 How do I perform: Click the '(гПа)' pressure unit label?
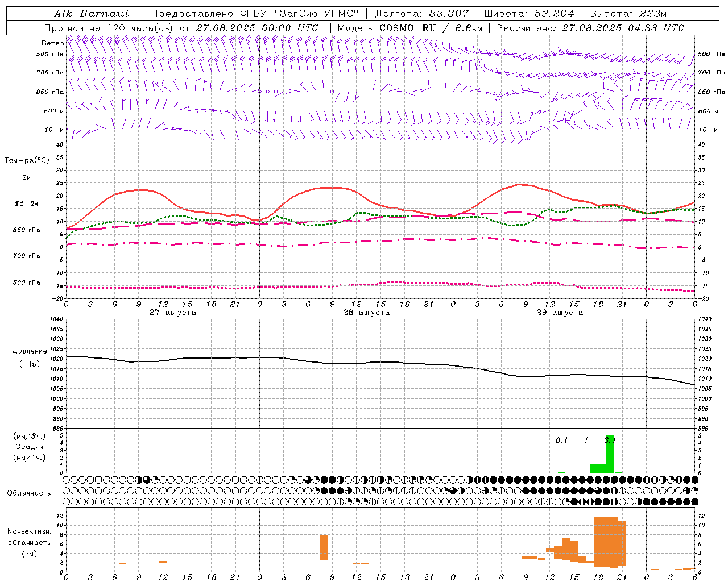click(x=30, y=364)
